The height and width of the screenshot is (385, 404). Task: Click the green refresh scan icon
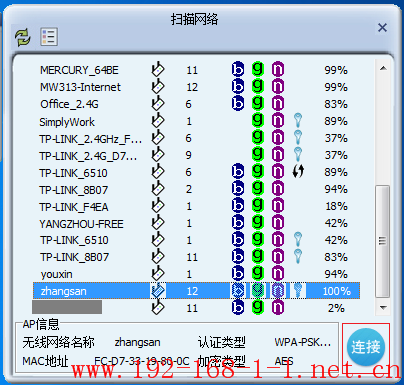23,37
